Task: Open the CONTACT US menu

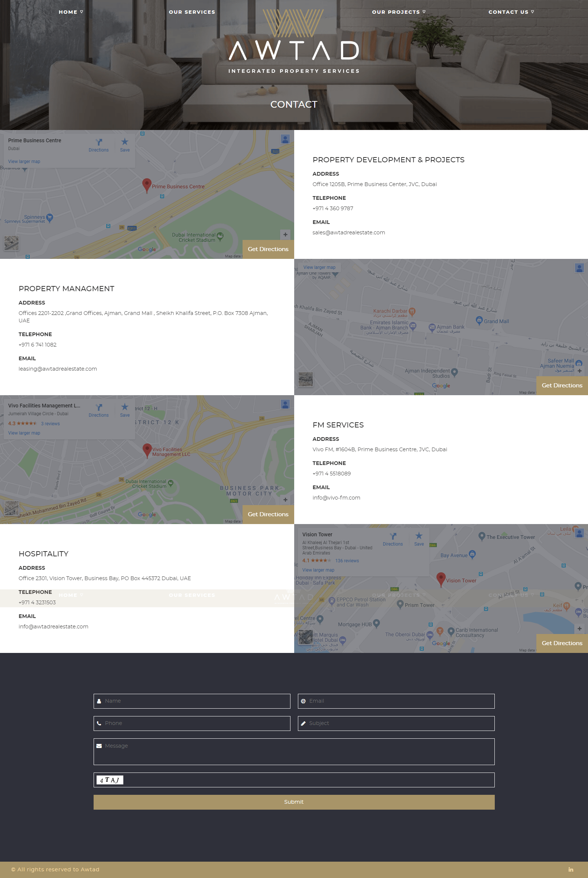Action: click(508, 12)
